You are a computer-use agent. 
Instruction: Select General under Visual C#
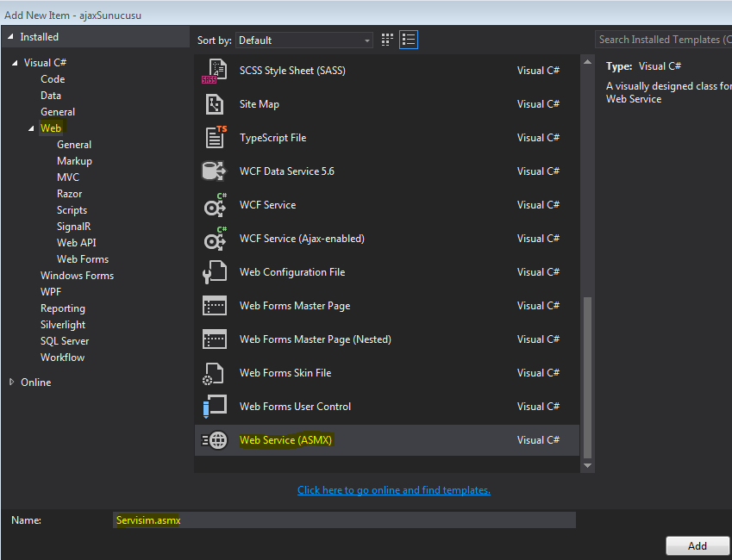coord(58,112)
